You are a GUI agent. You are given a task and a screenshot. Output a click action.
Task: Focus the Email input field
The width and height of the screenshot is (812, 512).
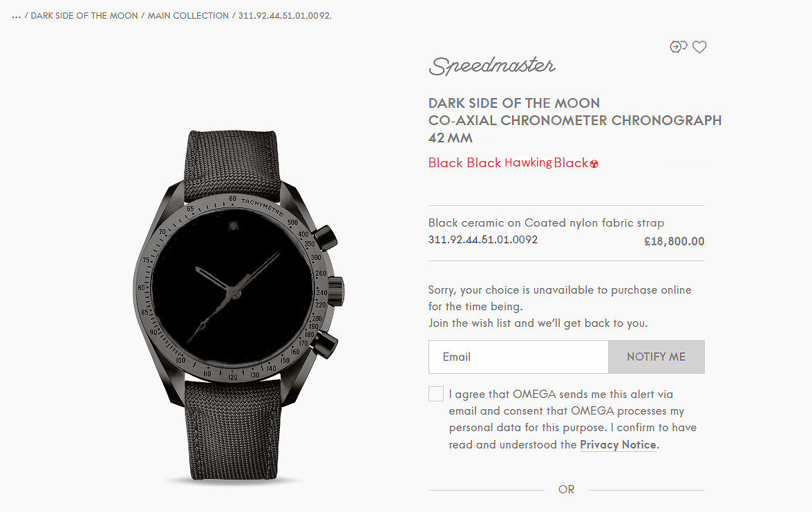[518, 357]
